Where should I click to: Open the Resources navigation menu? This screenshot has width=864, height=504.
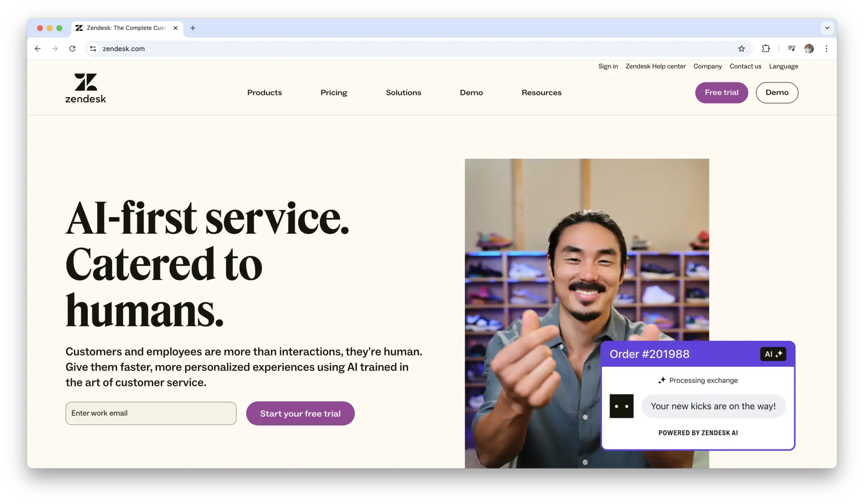pyautogui.click(x=541, y=92)
